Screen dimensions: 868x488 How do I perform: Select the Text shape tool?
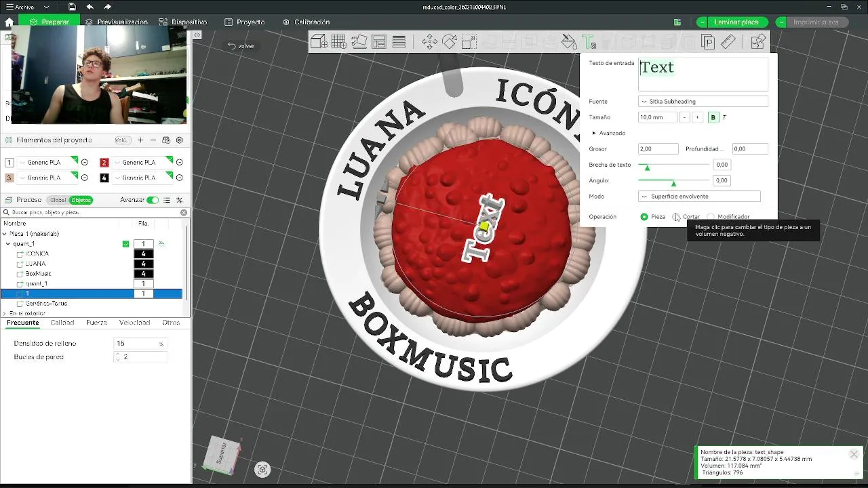(589, 42)
